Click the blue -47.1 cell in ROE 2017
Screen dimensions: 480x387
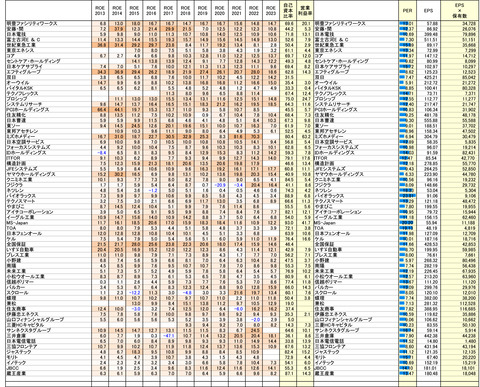coord(168,336)
